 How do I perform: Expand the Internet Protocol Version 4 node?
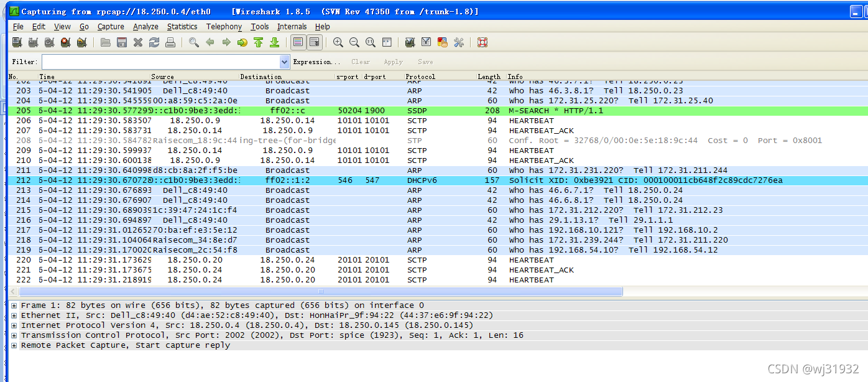[x=14, y=325]
